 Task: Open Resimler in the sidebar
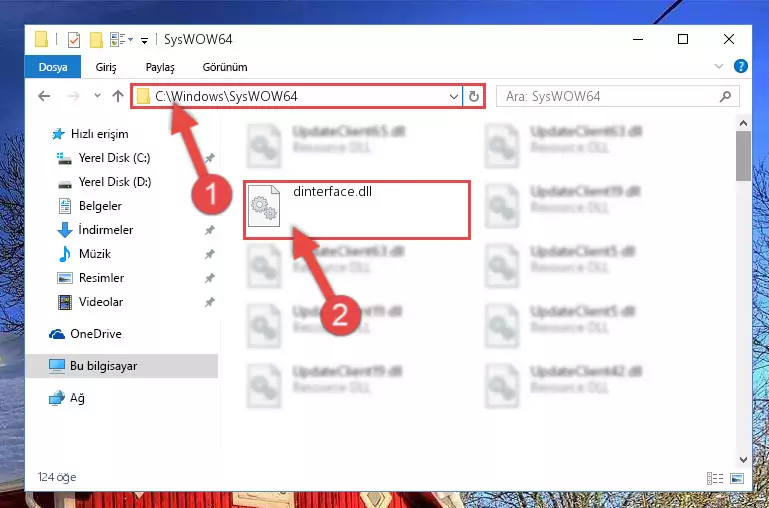102,278
